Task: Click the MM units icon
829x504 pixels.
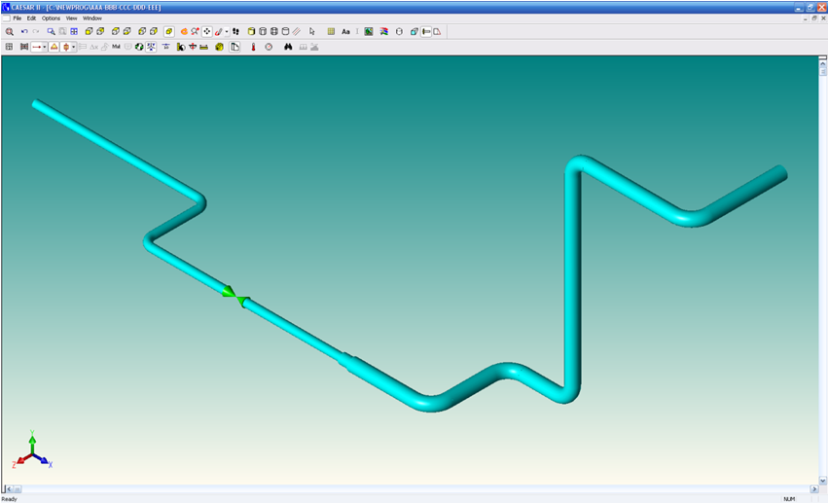Action: (x=117, y=47)
